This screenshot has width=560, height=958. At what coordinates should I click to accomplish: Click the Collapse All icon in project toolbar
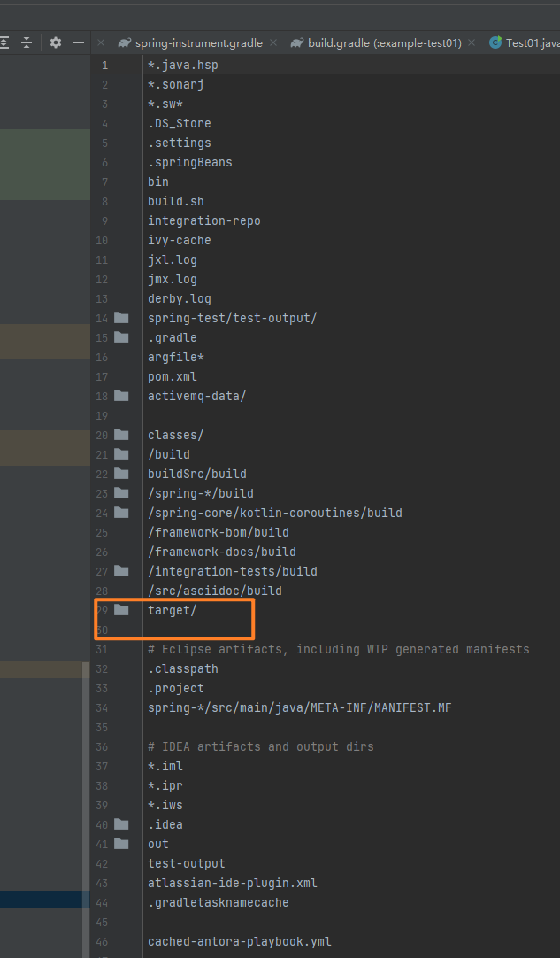click(27, 42)
